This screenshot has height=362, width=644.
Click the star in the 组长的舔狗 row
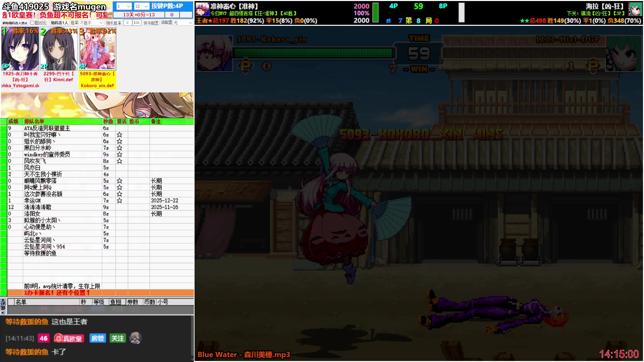tap(119, 141)
